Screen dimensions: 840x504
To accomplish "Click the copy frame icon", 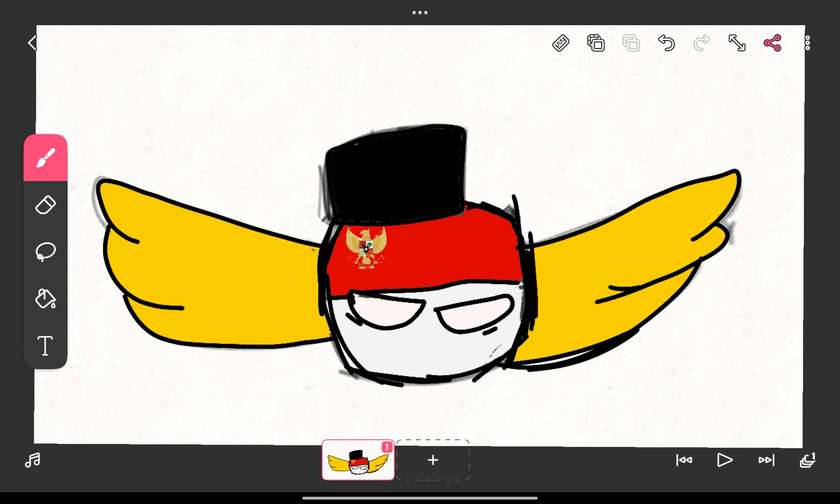I will tap(596, 43).
